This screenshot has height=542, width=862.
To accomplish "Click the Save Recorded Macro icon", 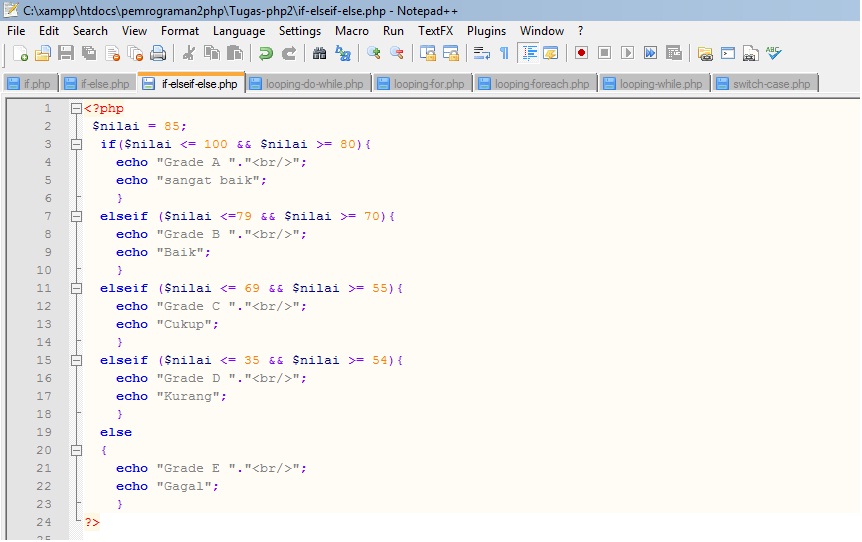I will pos(673,53).
